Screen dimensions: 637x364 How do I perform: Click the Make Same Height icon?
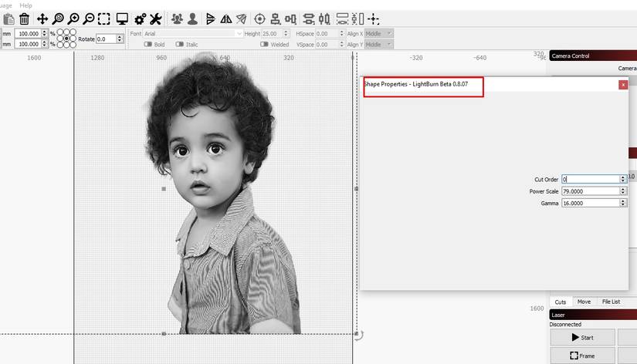357,19
